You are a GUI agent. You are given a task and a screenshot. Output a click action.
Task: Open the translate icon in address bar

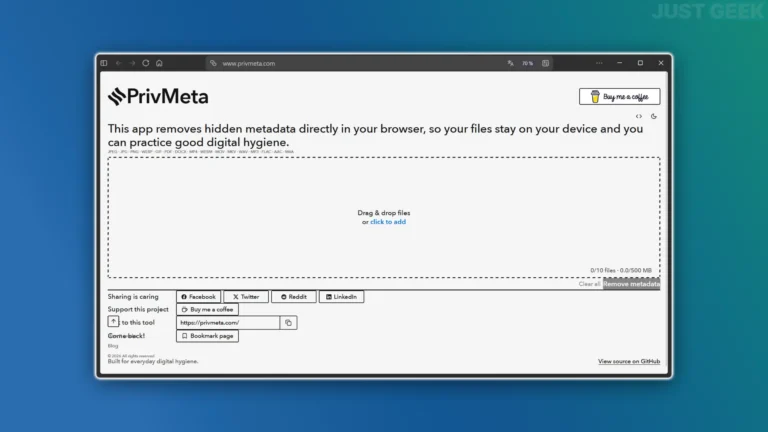coord(510,63)
